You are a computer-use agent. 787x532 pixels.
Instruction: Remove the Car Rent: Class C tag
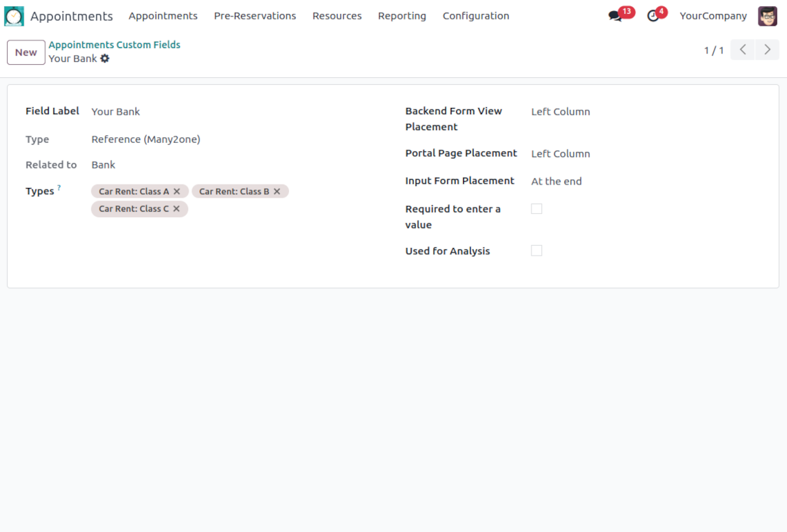pyautogui.click(x=177, y=209)
